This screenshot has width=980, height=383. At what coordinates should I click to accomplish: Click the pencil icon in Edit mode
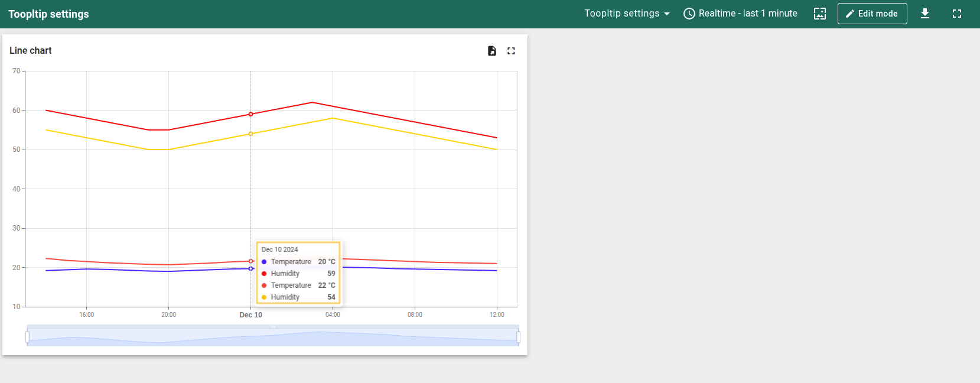pos(850,14)
